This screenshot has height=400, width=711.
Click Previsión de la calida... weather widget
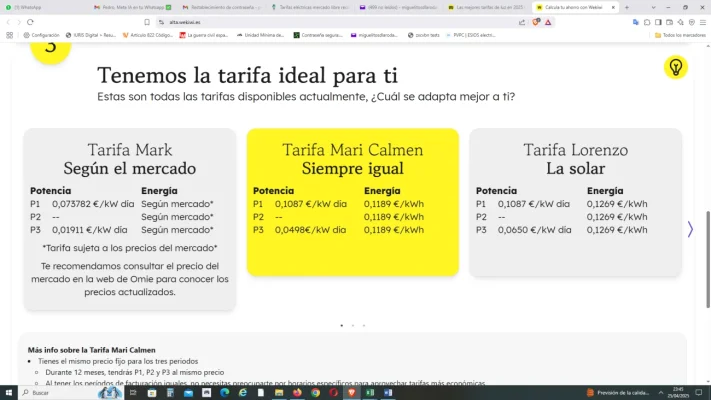click(x=618, y=393)
